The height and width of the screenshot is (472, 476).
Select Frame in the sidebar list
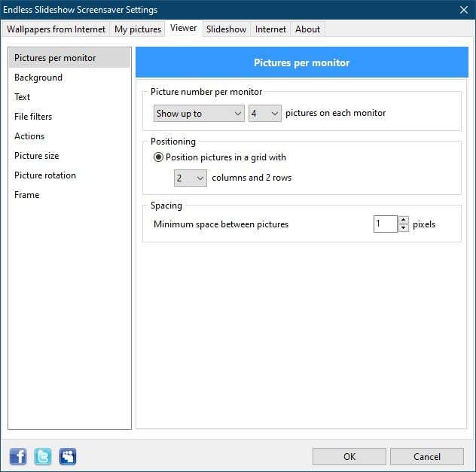[x=69, y=195]
